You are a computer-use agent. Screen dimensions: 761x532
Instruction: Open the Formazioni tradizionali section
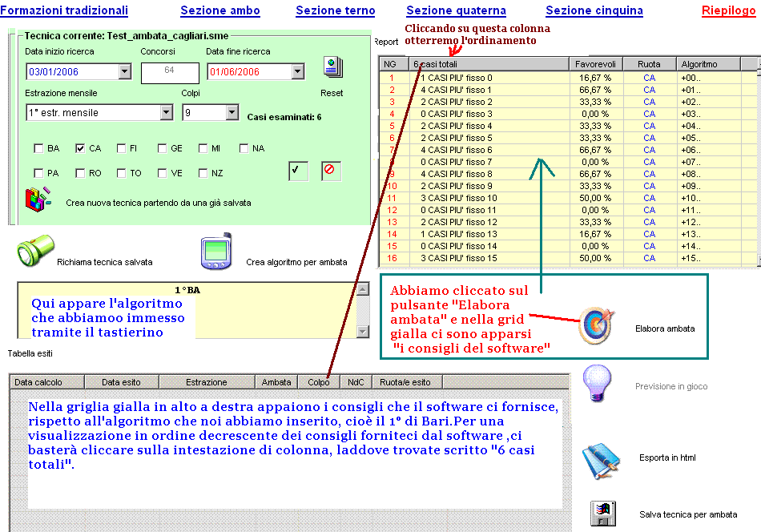tap(64, 10)
